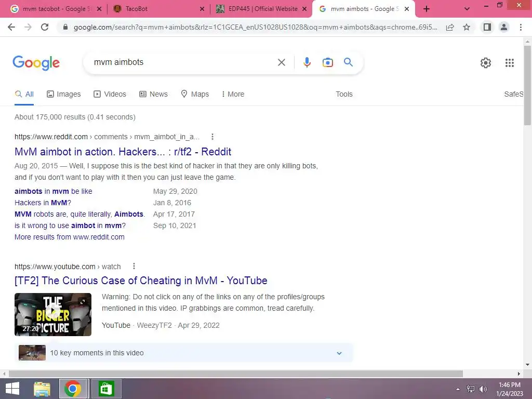Open the taskbar clock showing 1:46 PM
Screen dimensions: 532x399
[x=510, y=389]
